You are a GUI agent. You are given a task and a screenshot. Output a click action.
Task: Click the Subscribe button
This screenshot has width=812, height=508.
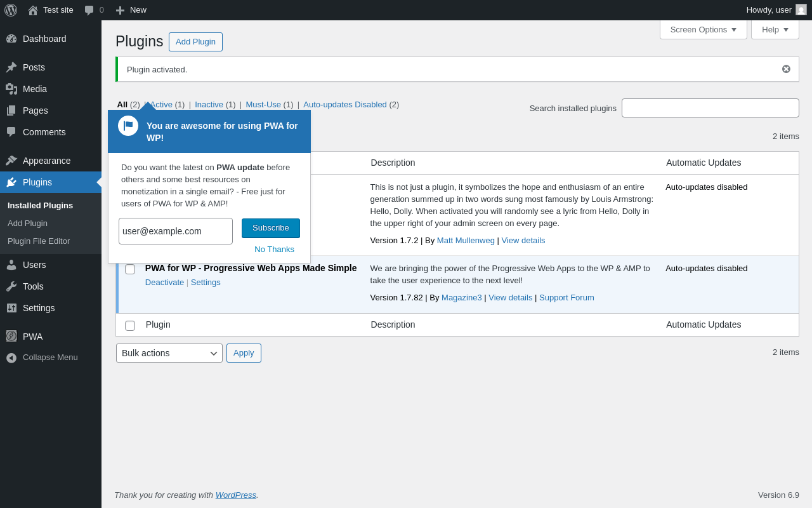(x=271, y=228)
